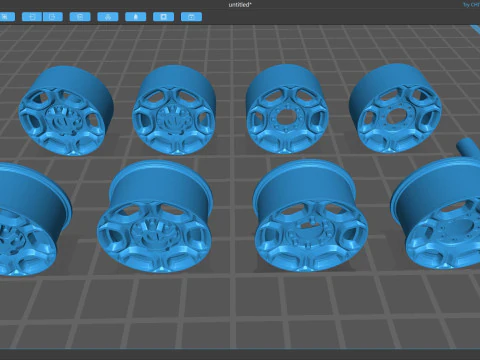Screen dimensions: 480x360
Task: Select the top-row leftmost wheel model
Action: (65, 111)
